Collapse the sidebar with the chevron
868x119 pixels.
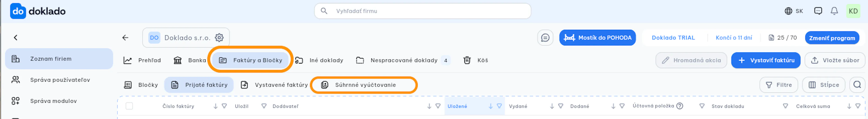(x=16, y=38)
